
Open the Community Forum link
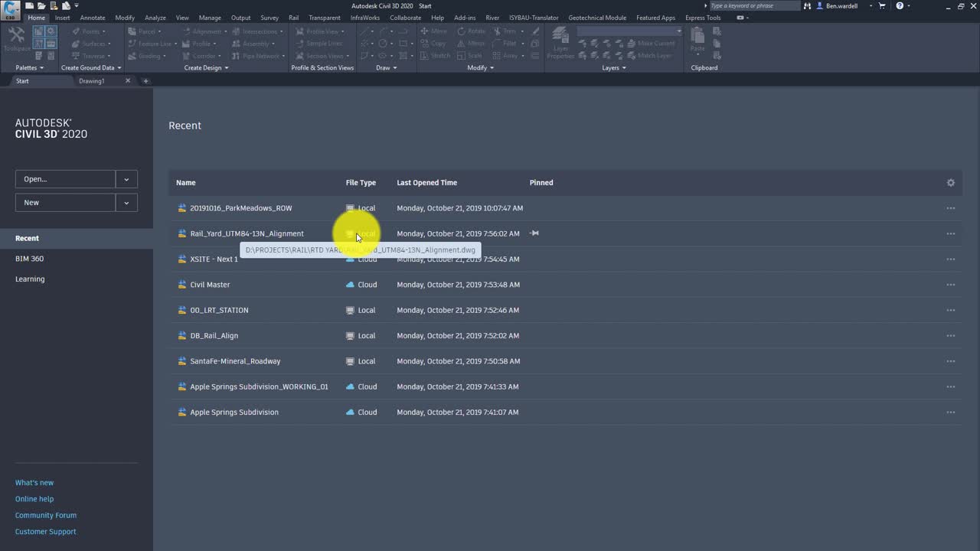(46, 516)
